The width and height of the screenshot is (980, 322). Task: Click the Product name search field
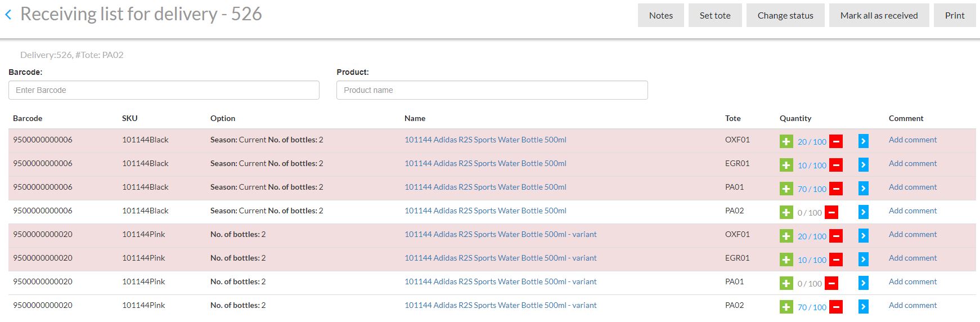tap(492, 90)
